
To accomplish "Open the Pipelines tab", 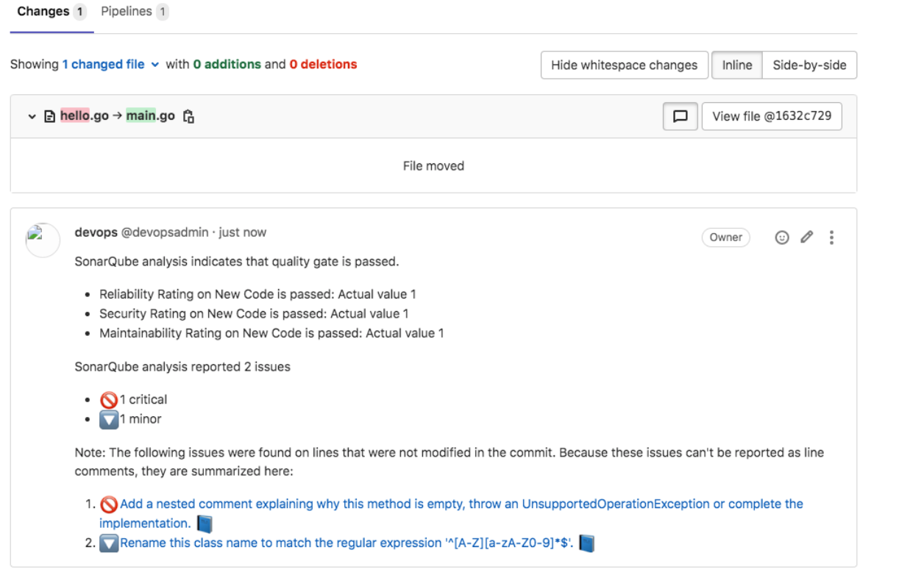I will (135, 12).
